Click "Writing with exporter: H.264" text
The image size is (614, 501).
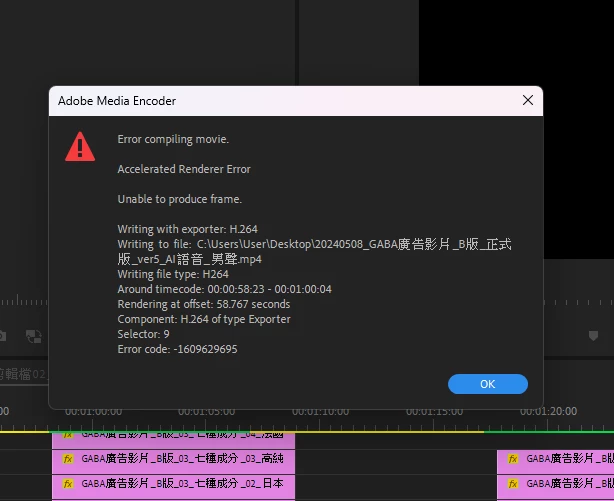(x=188, y=229)
